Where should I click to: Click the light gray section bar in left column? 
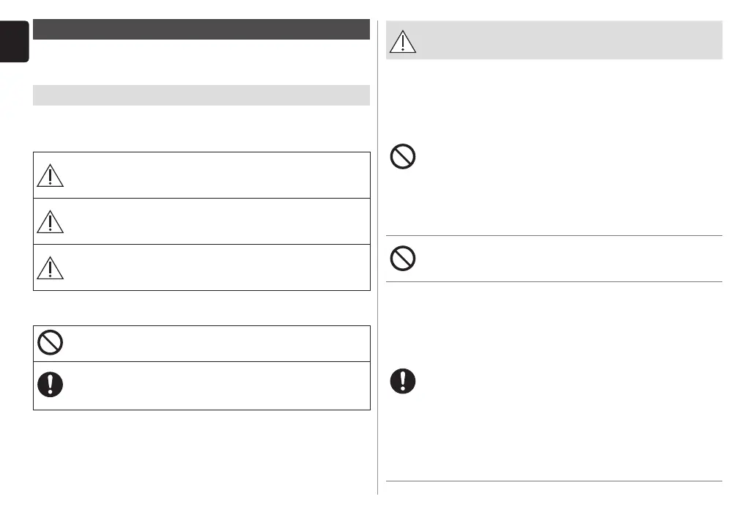pyautogui.click(x=201, y=95)
